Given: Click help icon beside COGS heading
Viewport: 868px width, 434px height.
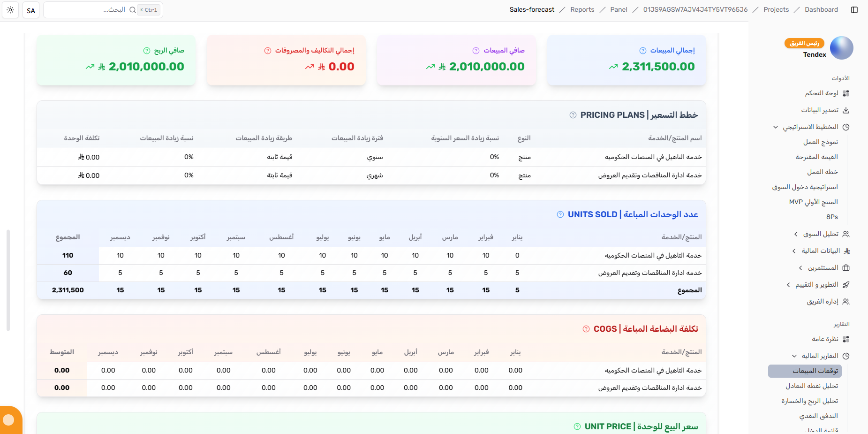Looking at the screenshot, I should pyautogui.click(x=586, y=329).
